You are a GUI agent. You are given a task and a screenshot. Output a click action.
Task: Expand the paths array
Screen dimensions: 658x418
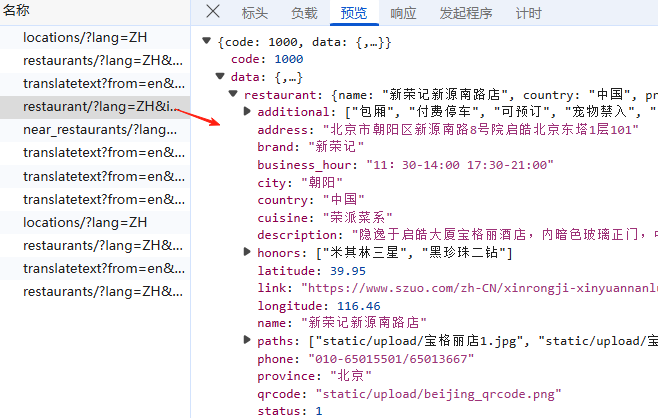[247, 340]
